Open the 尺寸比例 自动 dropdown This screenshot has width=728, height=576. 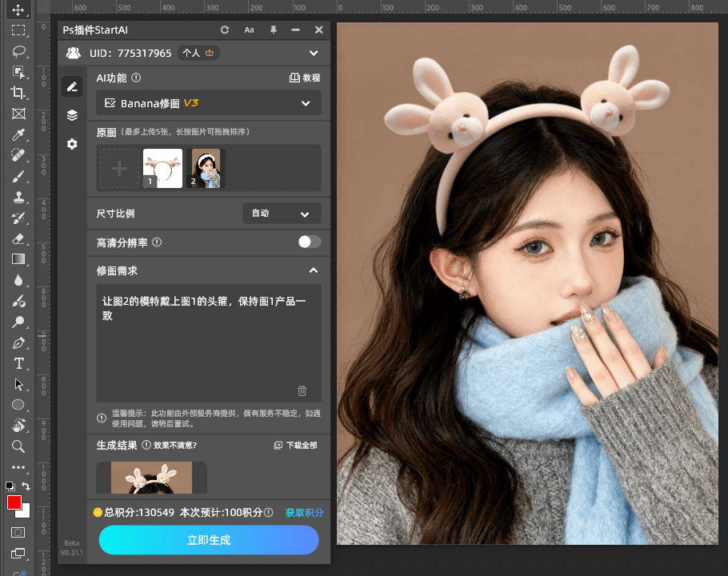(282, 214)
